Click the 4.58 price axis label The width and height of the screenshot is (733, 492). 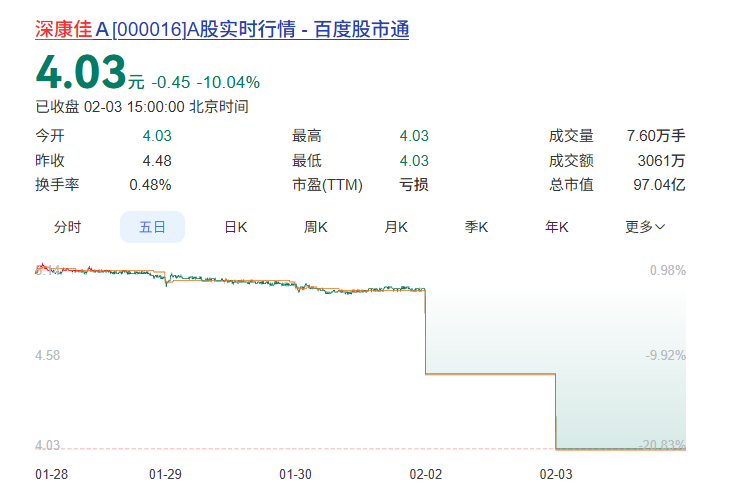[48, 355]
